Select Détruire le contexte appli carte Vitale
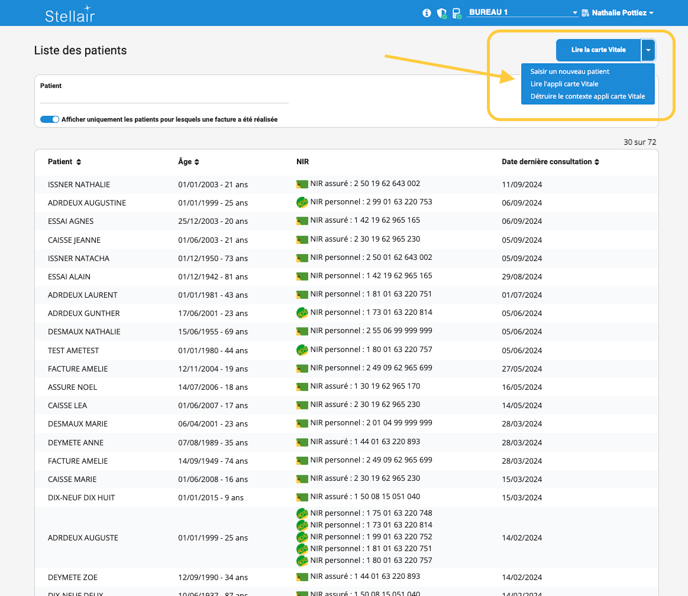The width and height of the screenshot is (688, 596). click(587, 97)
